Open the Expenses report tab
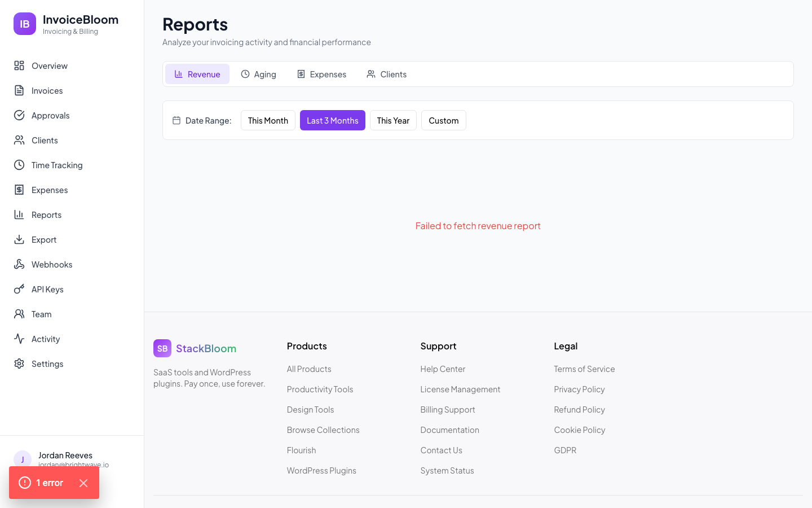 click(321, 74)
